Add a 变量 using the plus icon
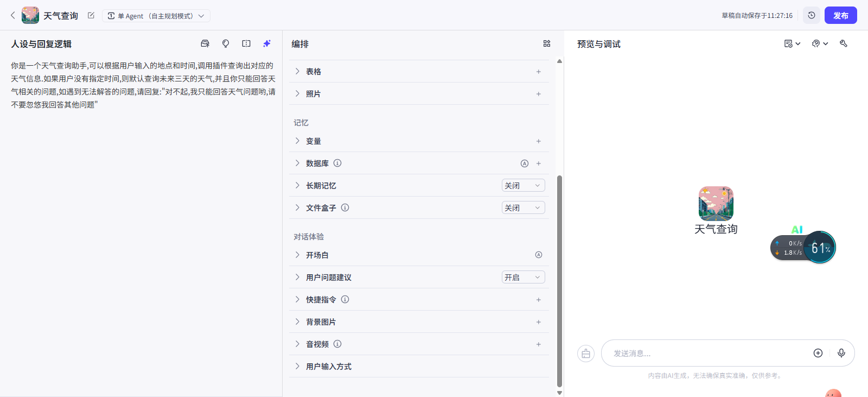The height and width of the screenshot is (397, 868). pos(539,141)
